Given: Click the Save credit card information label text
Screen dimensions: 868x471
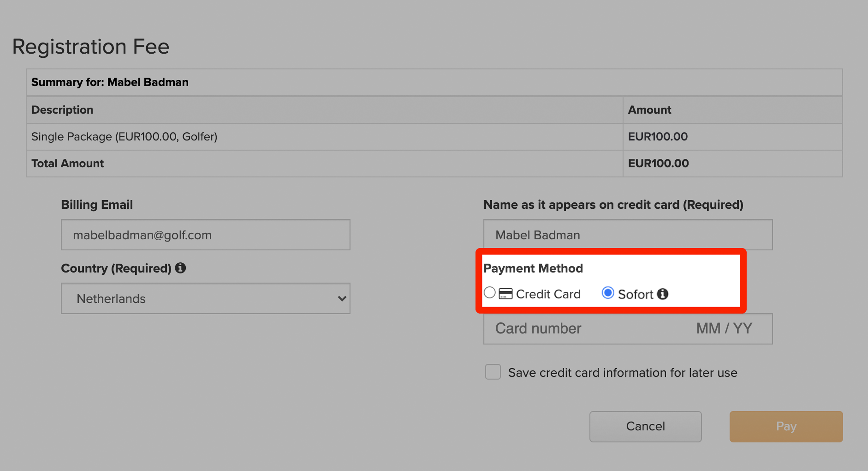Looking at the screenshot, I should [623, 373].
